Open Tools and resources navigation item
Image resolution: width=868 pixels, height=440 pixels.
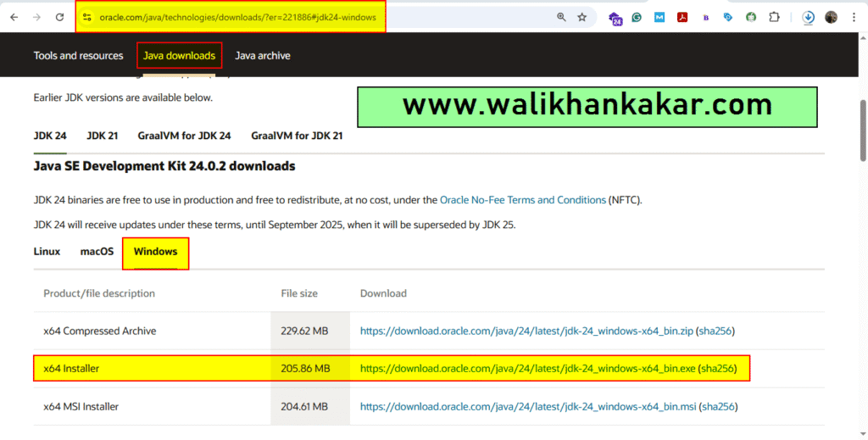pyautogui.click(x=78, y=56)
